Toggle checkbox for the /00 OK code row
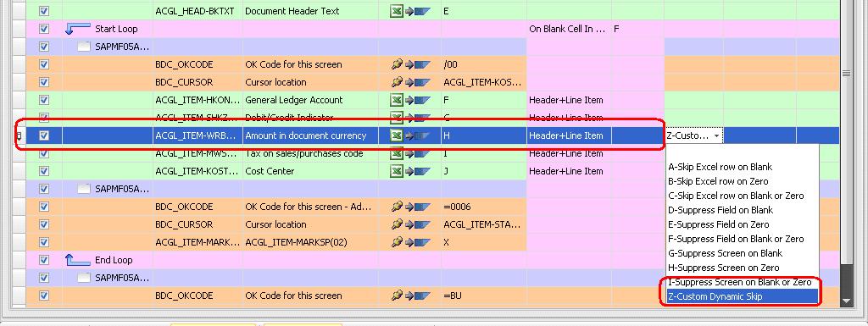Viewport: 868px width, 326px height. tap(44, 64)
